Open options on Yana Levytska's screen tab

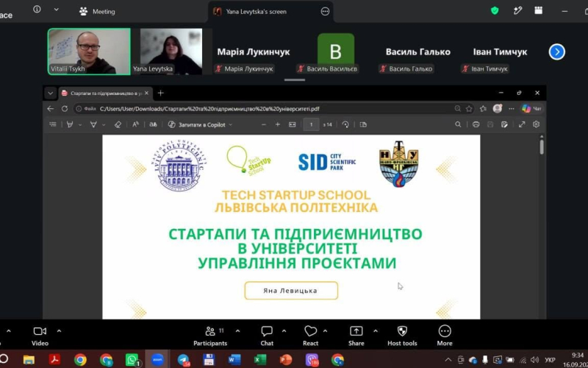click(x=325, y=12)
